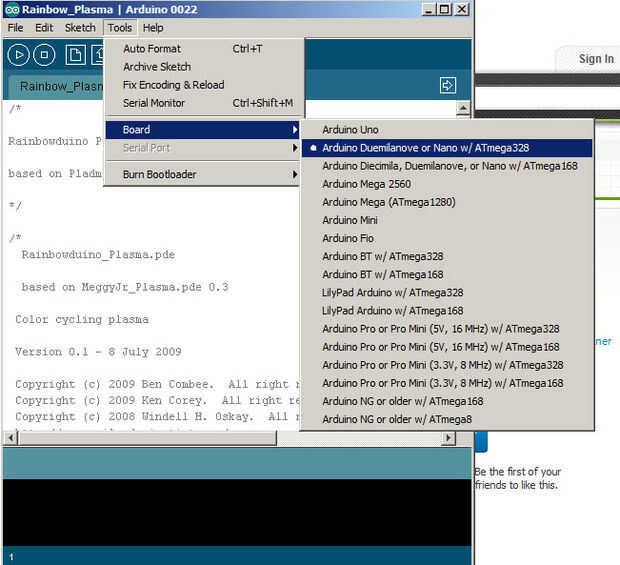Maximize the Arduino window
The width and height of the screenshot is (620, 565).
tap(444, 9)
